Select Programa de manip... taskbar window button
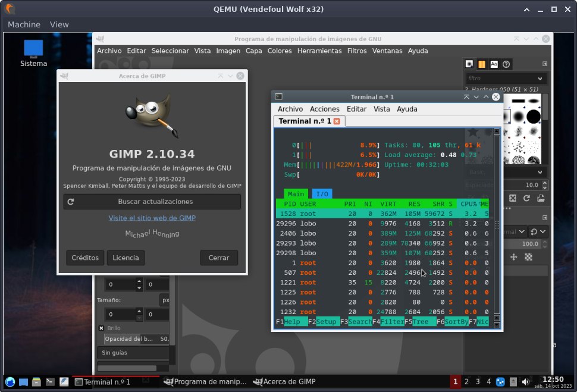The image size is (577, 392). pyautogui.click(x=205, y=382)
